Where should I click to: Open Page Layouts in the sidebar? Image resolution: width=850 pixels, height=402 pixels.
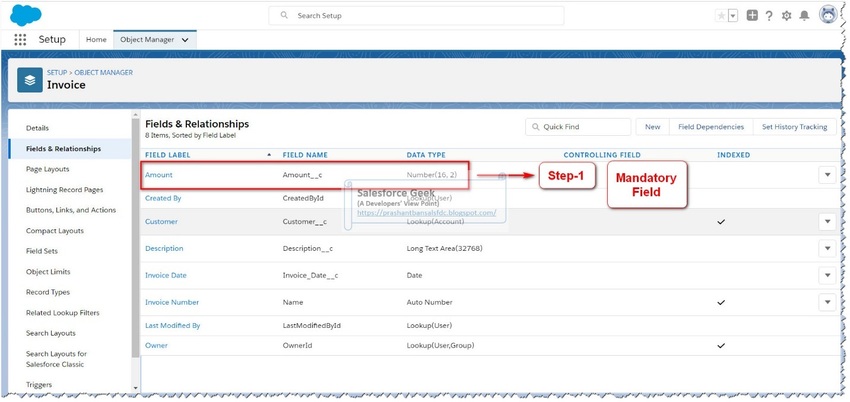(48, 170)
